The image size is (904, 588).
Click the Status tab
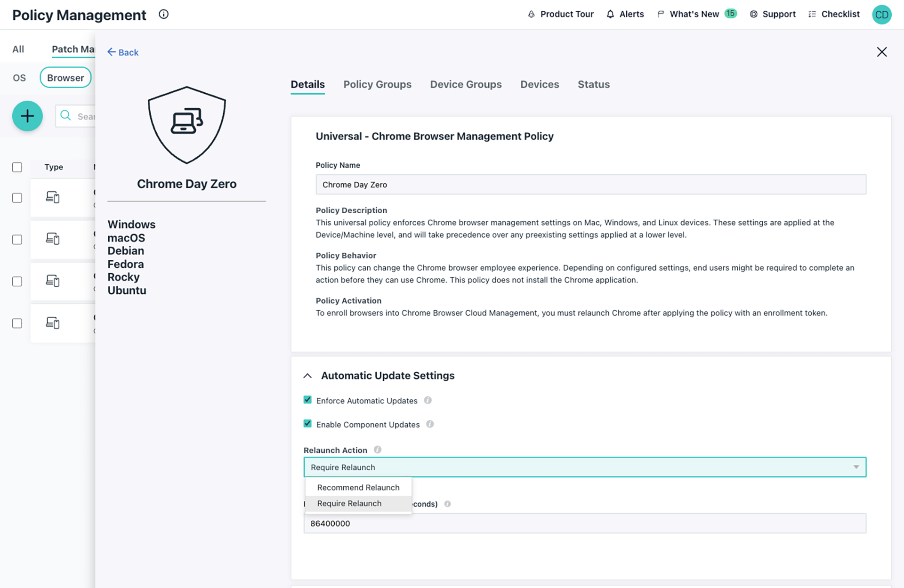593,84
